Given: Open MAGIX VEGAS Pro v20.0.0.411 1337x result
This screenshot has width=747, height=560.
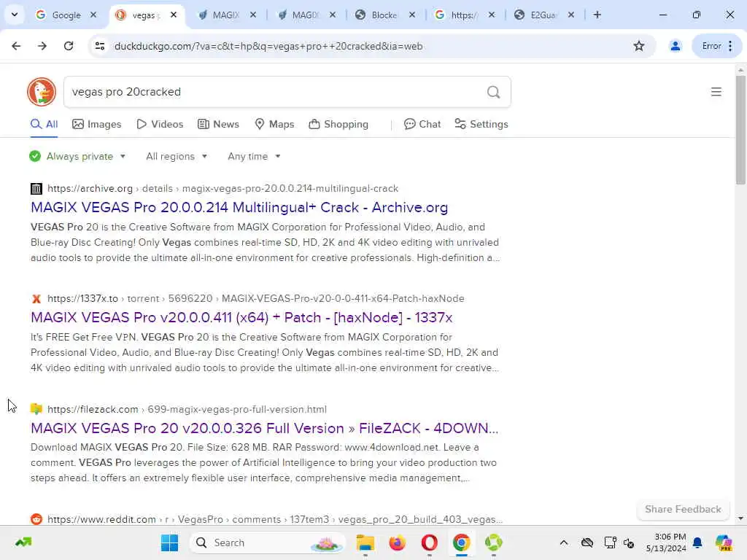Looking at the screenshot, I should coord(241,318).
